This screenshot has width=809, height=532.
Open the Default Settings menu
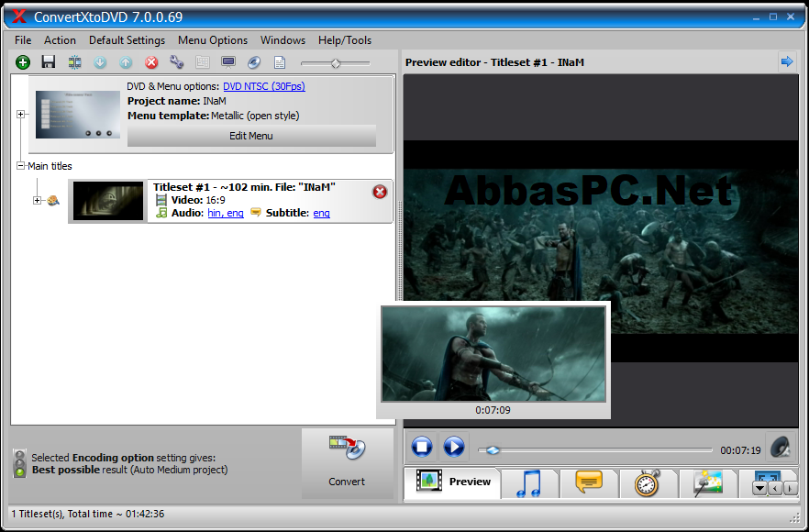pyautogui.click(x=127, y=40)
